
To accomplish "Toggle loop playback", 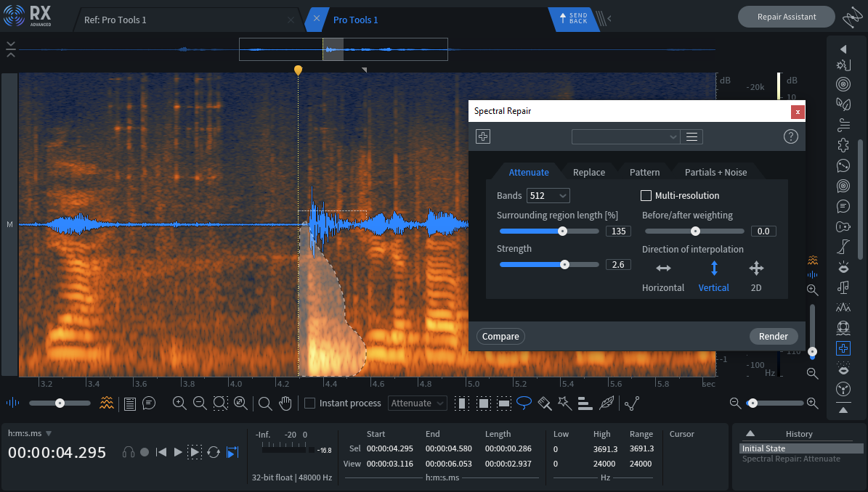I will [x=214, y=452].
